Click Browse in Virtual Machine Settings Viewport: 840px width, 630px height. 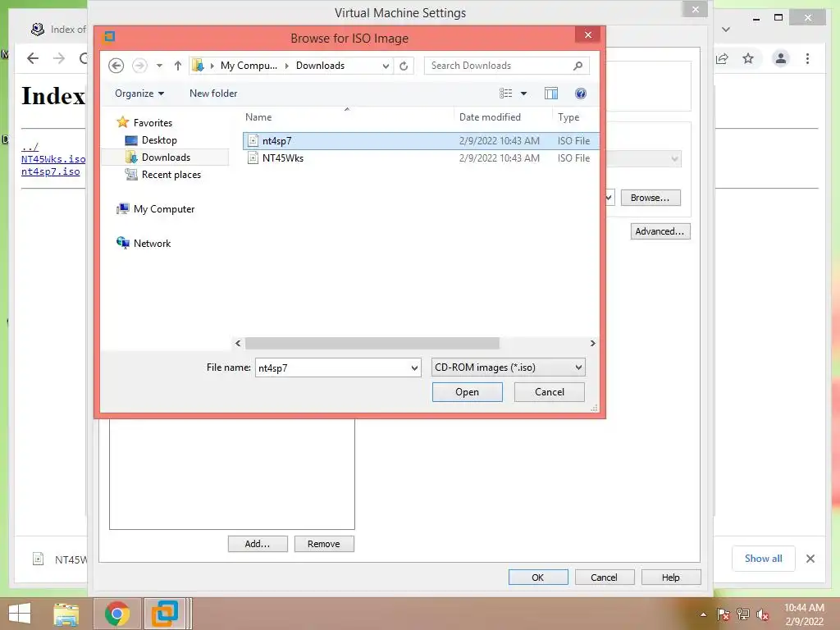(x=651, y=198)
